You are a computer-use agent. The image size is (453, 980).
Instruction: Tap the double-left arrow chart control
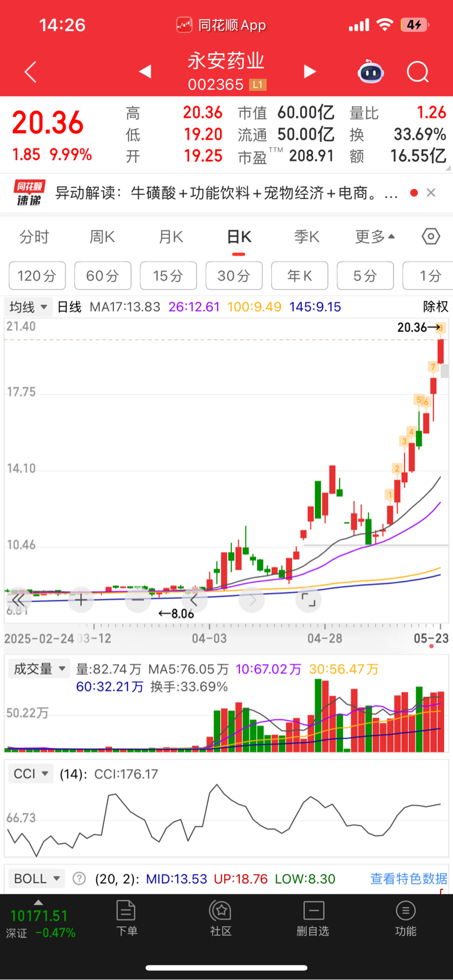coord(18,600)
